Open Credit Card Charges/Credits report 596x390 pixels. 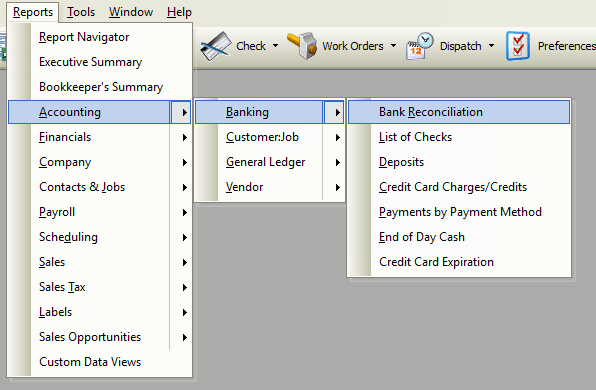coord(459,187)
